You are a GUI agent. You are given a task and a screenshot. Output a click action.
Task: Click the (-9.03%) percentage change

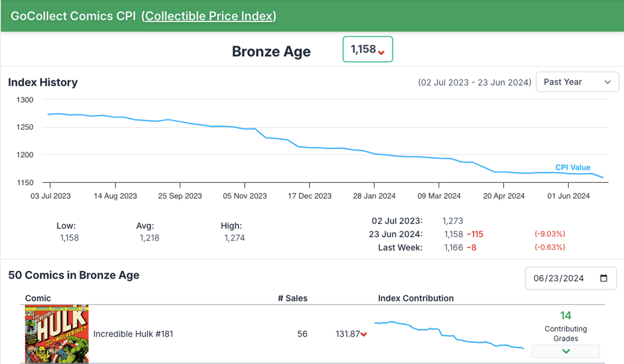[550, 234]
